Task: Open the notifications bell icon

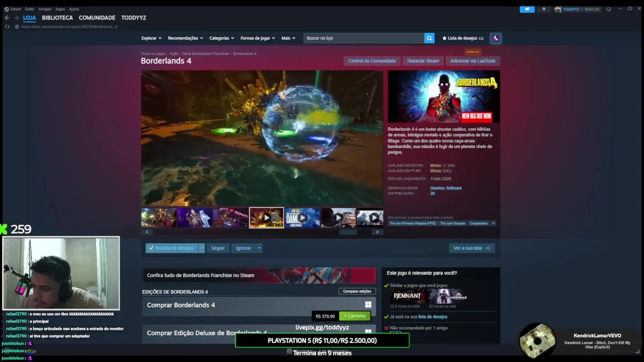Action: coord(543,9)
